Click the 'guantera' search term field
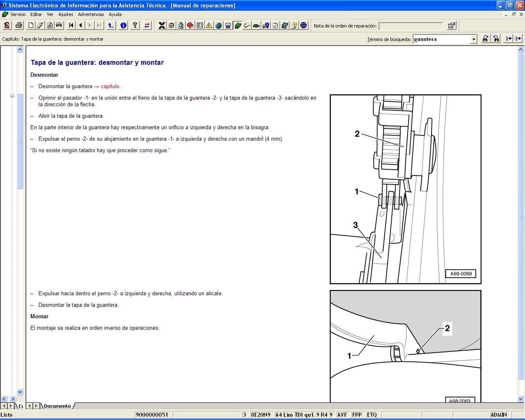 pyautogui.click(x=442, y=39)
